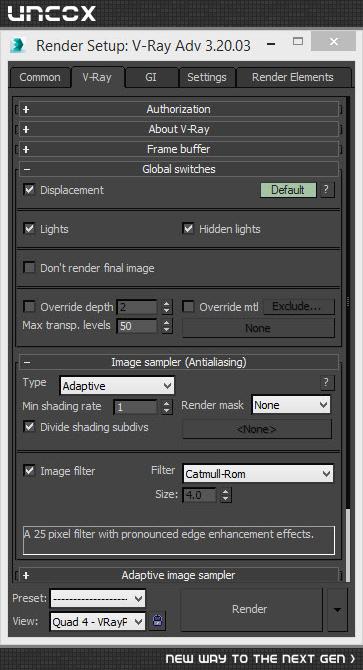
Task: Click the 3ds Max application icon in title bar
Action: click(x=18, y=45)
